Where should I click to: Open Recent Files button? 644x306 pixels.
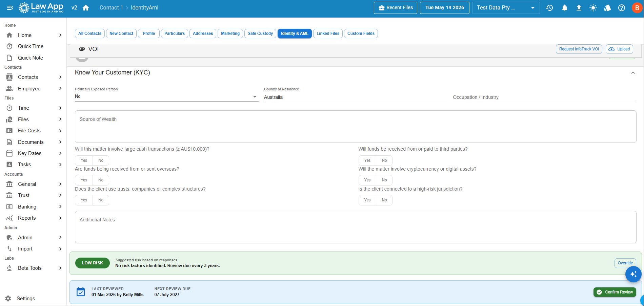(396, 7)
